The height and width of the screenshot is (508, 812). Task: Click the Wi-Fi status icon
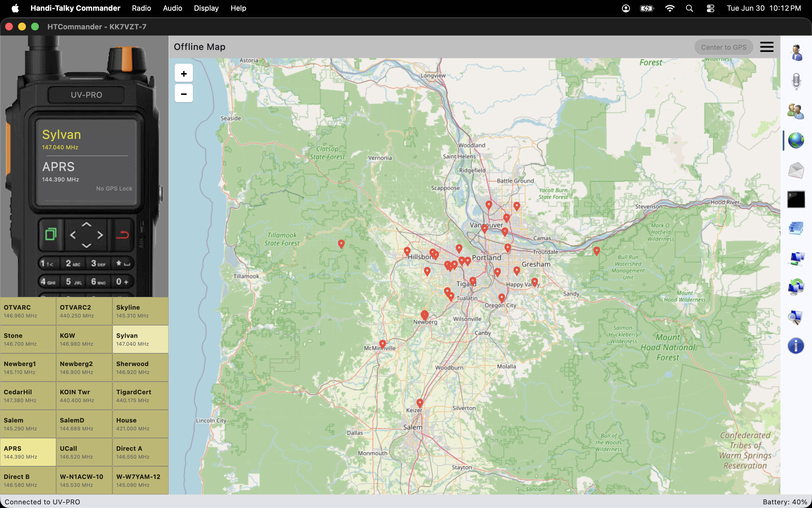[x=669, y=8]
